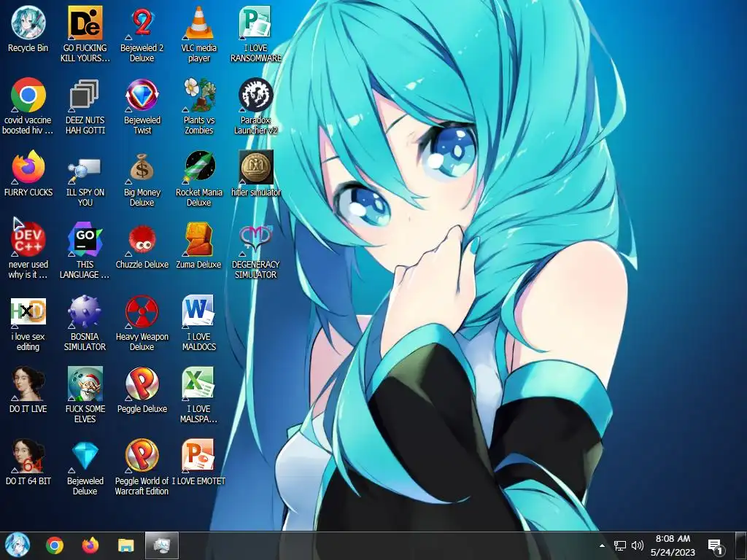Open the network status tray icon
The height and width of the screenshot is (560, 747).
tap(620, 545)
